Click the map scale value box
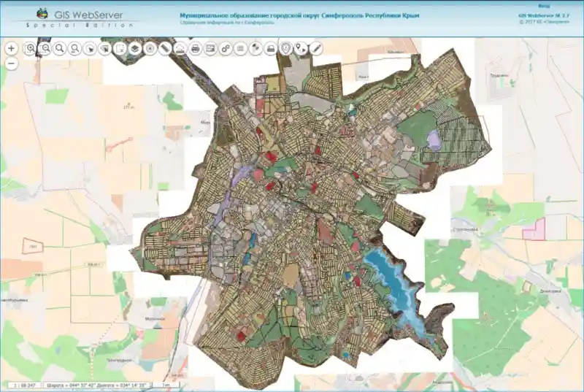The image size is (584, 392). pyautogui.click(x=23, y=384)
